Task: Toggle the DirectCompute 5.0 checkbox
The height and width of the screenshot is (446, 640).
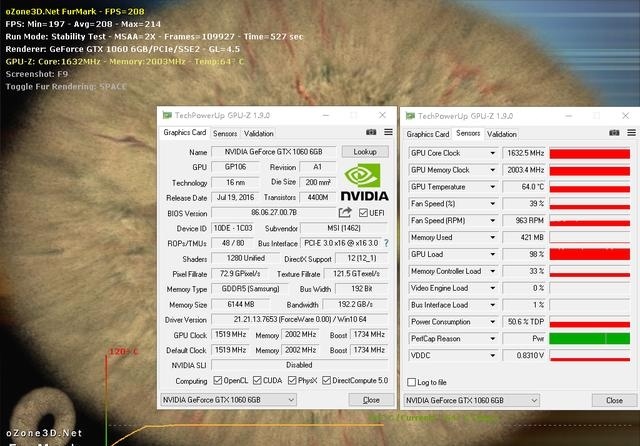Action: tap(326, 380)
